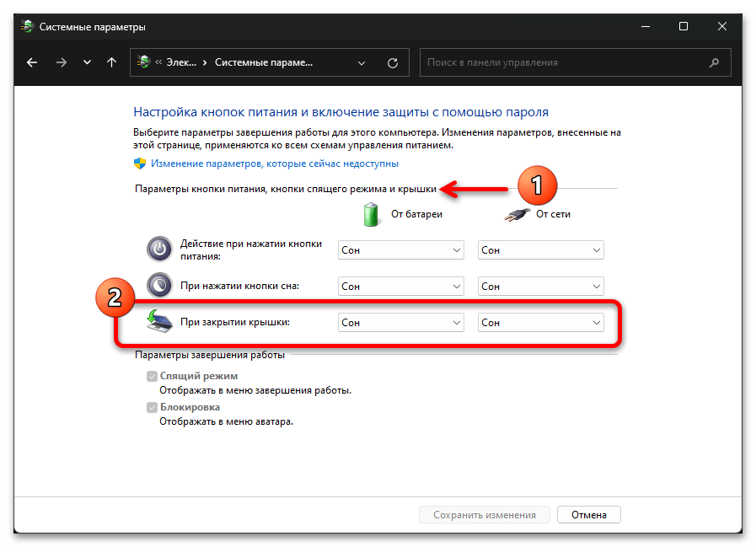The height and width of the screenshot is (547, 756).
Task: Go forward with the right arrow button
Action: point(62,62)
